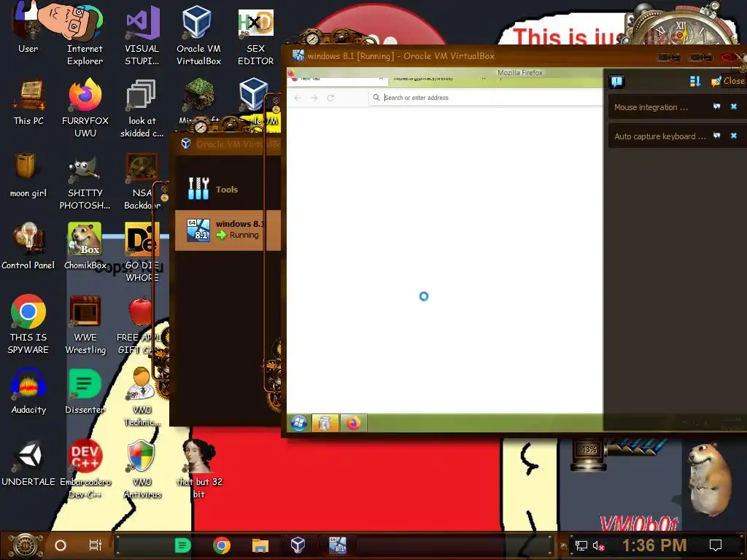Click help icon on Auto capture keyboard notice
747x560 pixels.
click(716, 136)
